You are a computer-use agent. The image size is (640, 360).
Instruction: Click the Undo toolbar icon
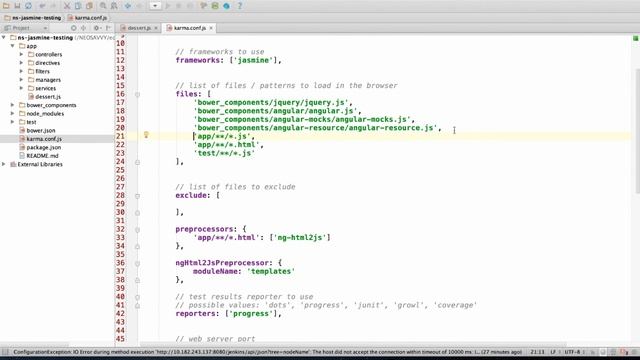tap(42, 6)
